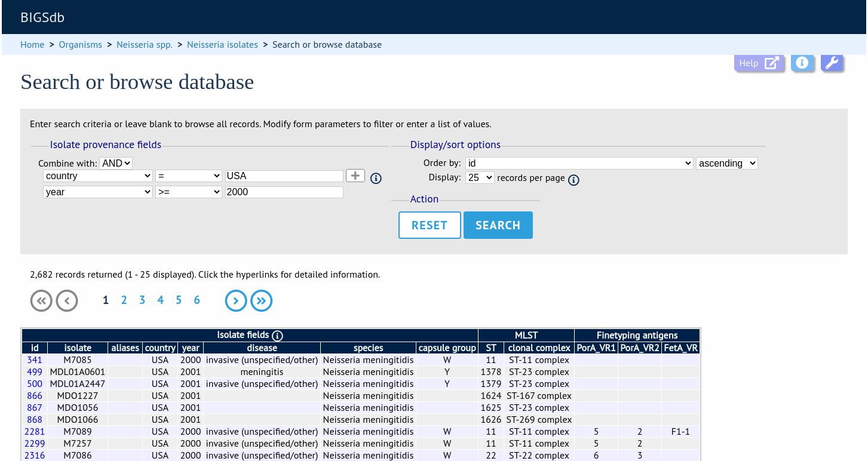Go to results page 4

tap(160, 300)
